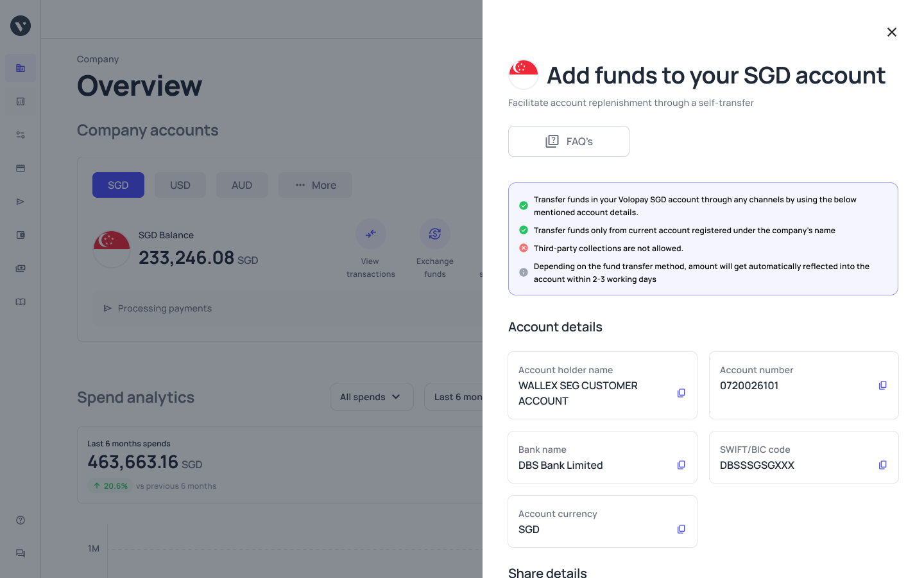
Task: Close the Add funds side panel
Action: [891, 32]
